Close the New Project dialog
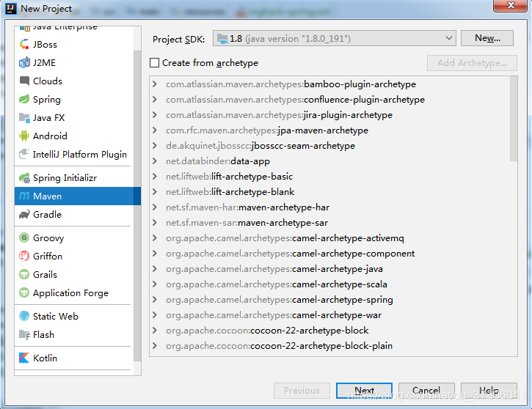 coord(510,5)
